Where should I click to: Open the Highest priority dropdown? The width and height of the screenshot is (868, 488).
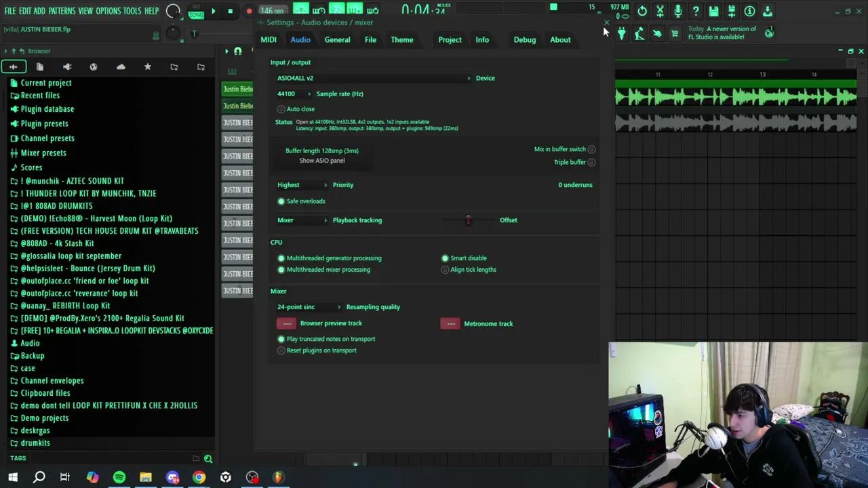[x=302, y=185]
